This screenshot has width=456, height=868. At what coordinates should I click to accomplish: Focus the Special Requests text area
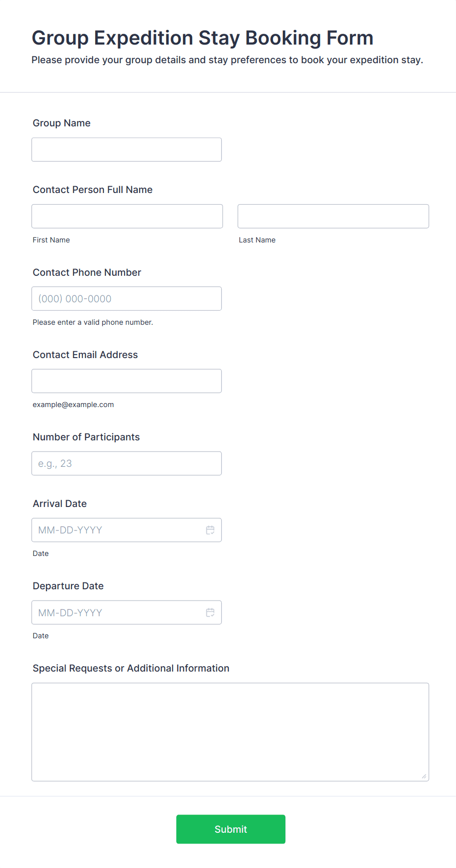[x=230, y=732]
